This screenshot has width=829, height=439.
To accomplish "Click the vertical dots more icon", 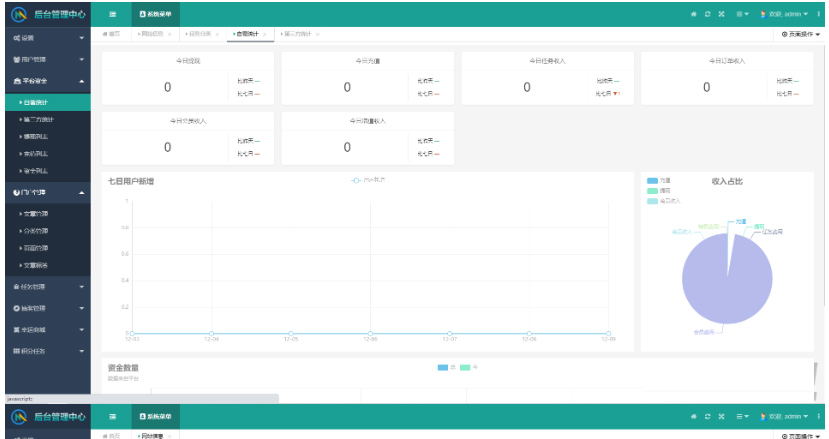I will 818,14.
